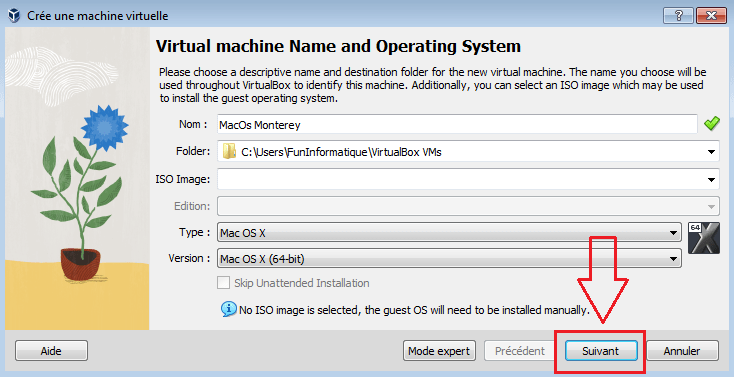
Task: Expand the Version dropdown Mac OS X (64-bit)
Action: pyautogui.click(x=449, y=259)
